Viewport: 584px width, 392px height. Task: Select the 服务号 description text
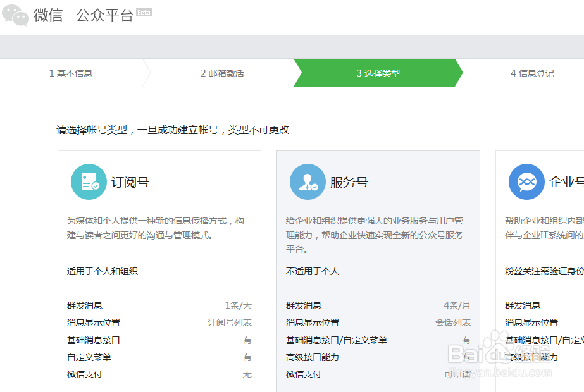point(375,235)
